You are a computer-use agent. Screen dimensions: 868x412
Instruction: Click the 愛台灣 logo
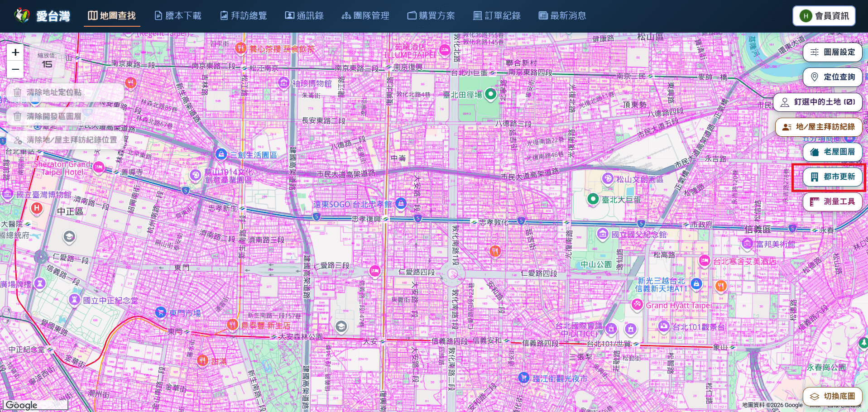(x=42, y=16)
